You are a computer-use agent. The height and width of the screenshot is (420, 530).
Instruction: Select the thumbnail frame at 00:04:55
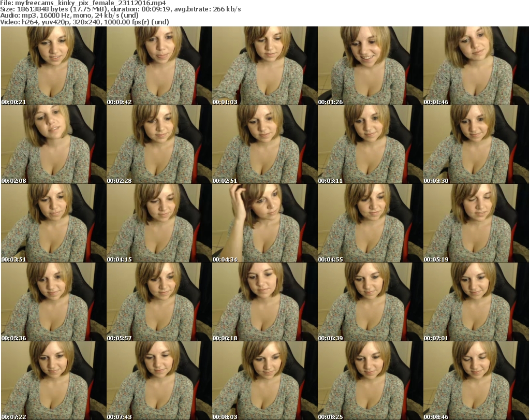[371, 223]
